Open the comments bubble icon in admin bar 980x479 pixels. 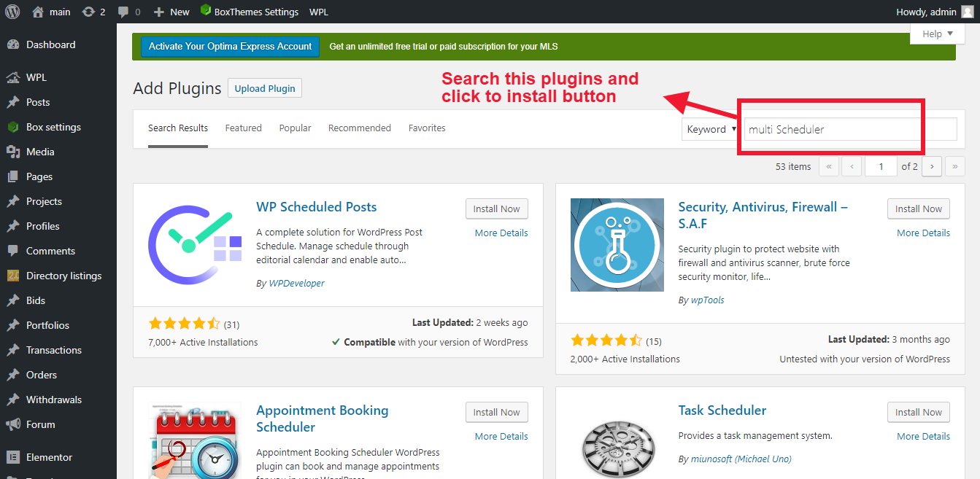[x=123, y=12]
